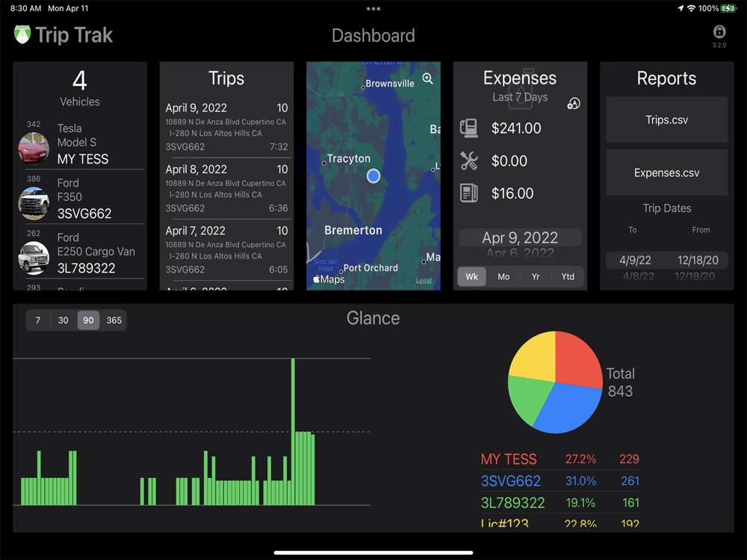This screenshot has height=560, width=747.
Task: Choose 4/8/22 in To date wheel
Action: 639,276
